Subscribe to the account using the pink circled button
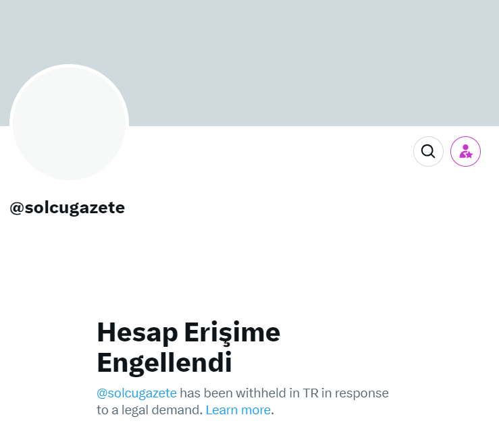The height and width of the screenshot is (448, 499). pyautogui.click(x=465, y=151)
